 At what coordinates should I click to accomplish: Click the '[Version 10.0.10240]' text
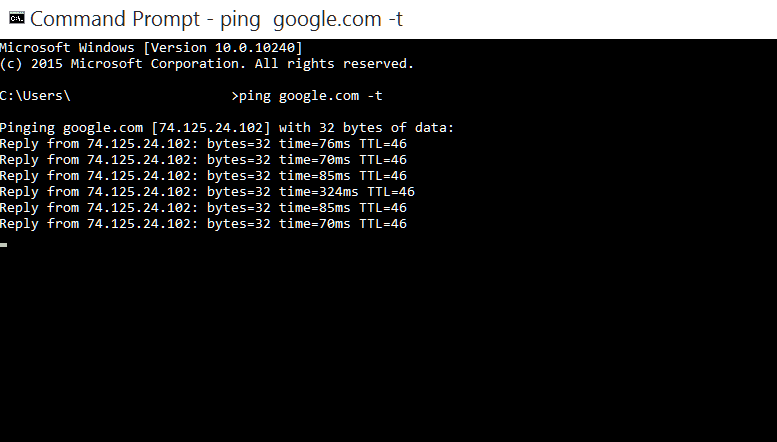coord(222,48)
